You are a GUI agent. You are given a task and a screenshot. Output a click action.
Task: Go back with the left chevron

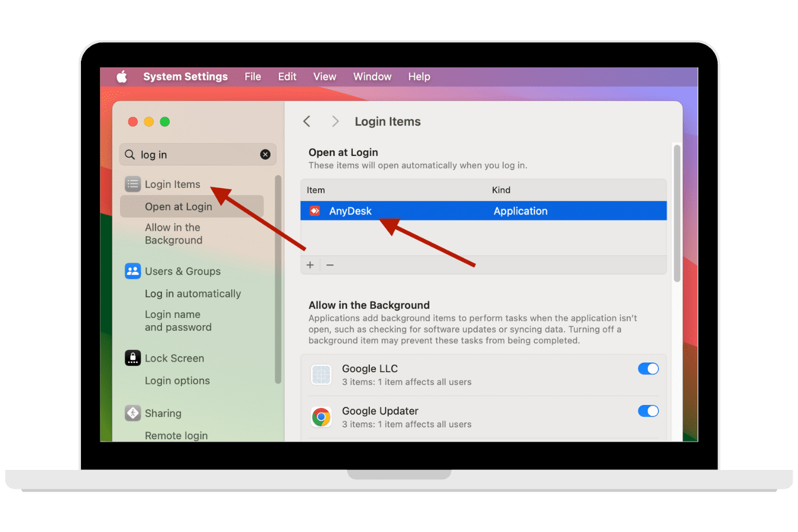(x=307, y=121)
